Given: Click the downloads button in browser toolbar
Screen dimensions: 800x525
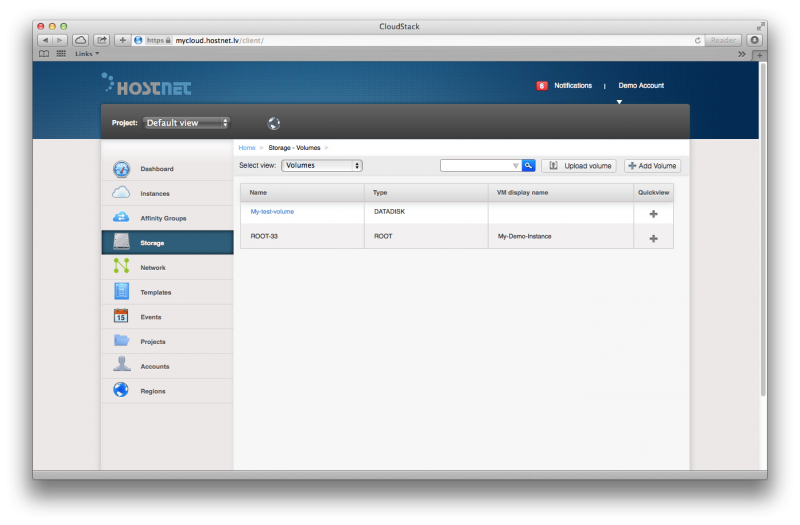Looking at the screenshot, I should point(755,40).
